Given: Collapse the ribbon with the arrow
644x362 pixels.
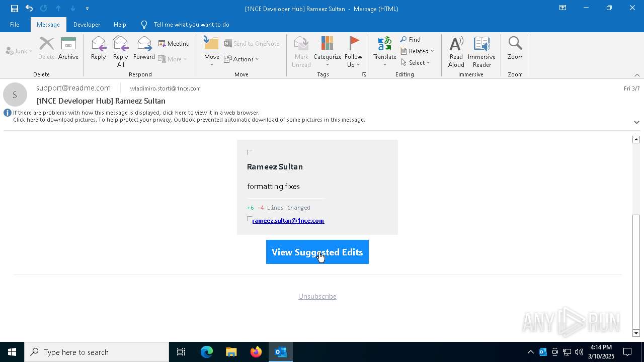Looking at the screenshot, I should [x=637, y=75].
